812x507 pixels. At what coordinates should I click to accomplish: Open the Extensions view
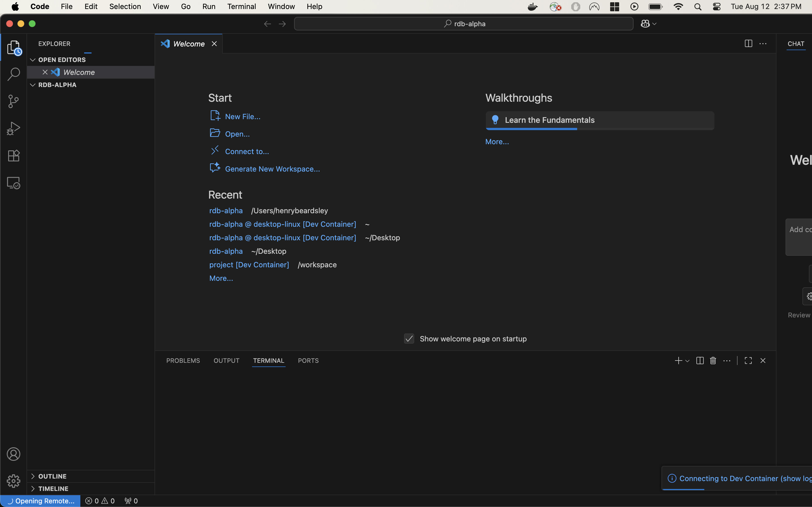coord(14,155)
